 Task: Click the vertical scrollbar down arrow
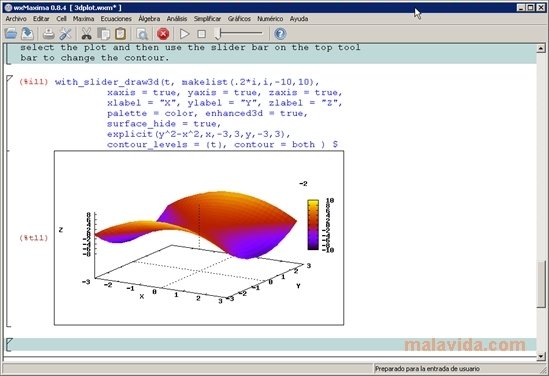tap(541, 356)
